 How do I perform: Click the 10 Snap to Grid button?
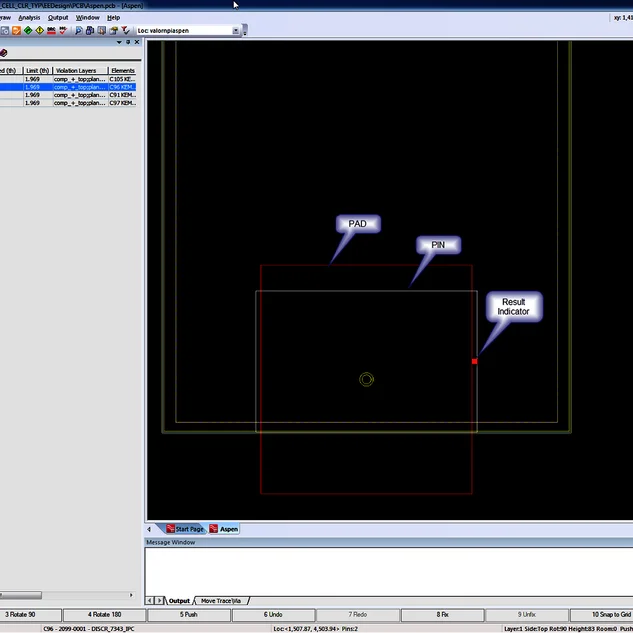[602, 614]
